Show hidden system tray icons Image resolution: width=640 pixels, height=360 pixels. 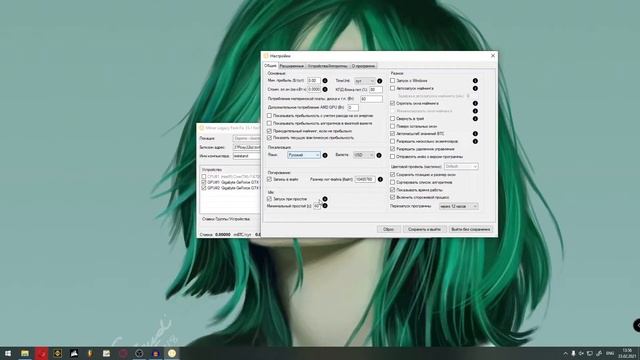click(565, 353)
